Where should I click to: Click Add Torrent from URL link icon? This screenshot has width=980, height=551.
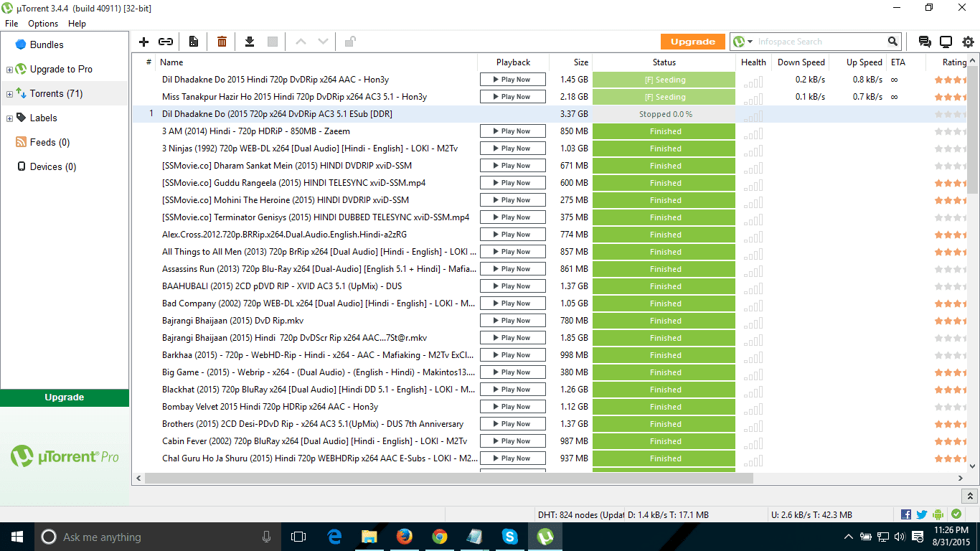166,42
